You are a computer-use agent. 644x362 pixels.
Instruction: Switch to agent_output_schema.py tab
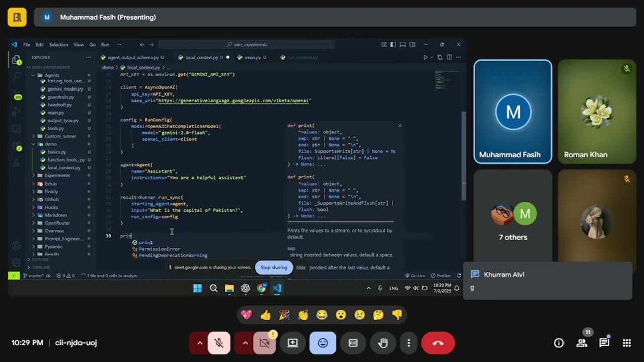click(x=133, y=57)
